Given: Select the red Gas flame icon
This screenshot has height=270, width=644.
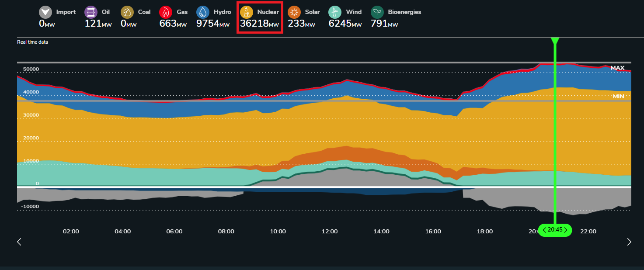Looking at the screenshot, I should click(x=166, y=12).
